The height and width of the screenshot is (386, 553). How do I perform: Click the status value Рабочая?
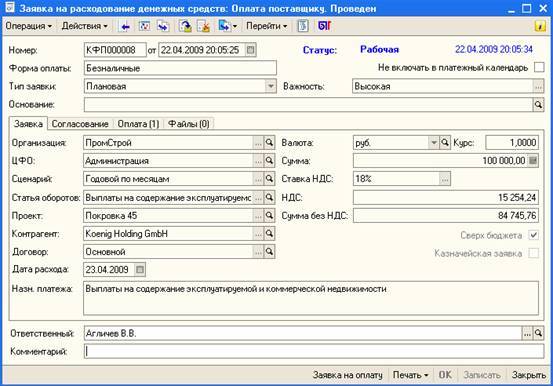point(379,49)
